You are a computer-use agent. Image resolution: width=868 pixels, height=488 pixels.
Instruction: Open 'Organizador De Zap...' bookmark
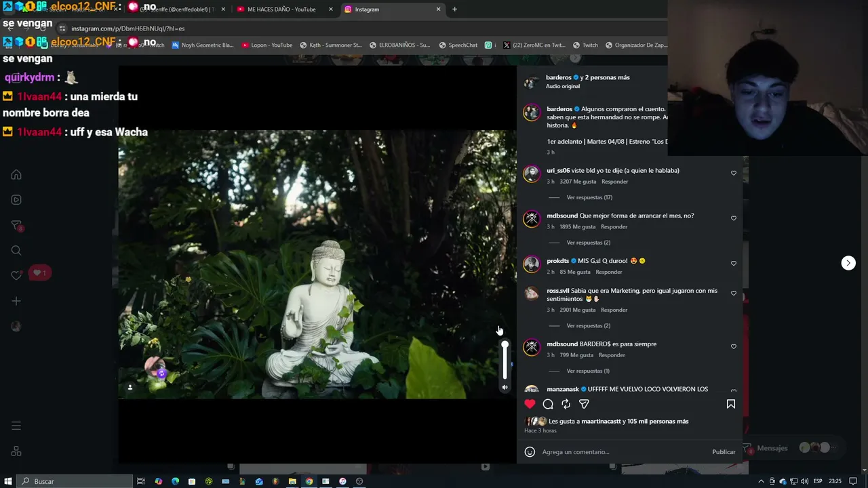tap(636, 45)
